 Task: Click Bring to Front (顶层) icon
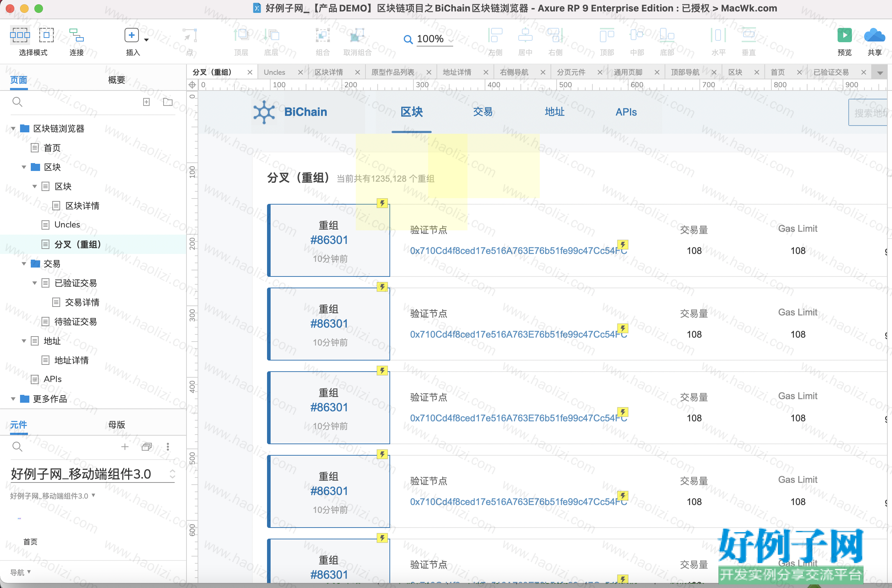pyautogui.click(x=241, y=35)
